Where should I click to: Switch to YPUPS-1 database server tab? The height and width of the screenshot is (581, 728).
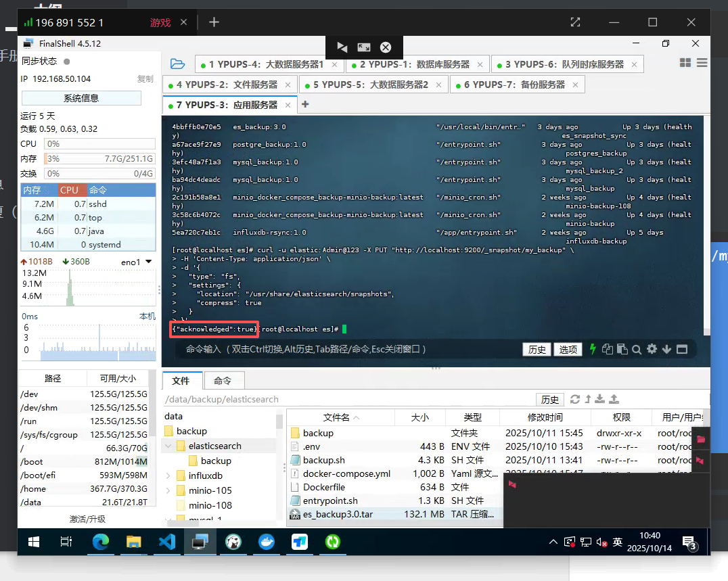414,64
